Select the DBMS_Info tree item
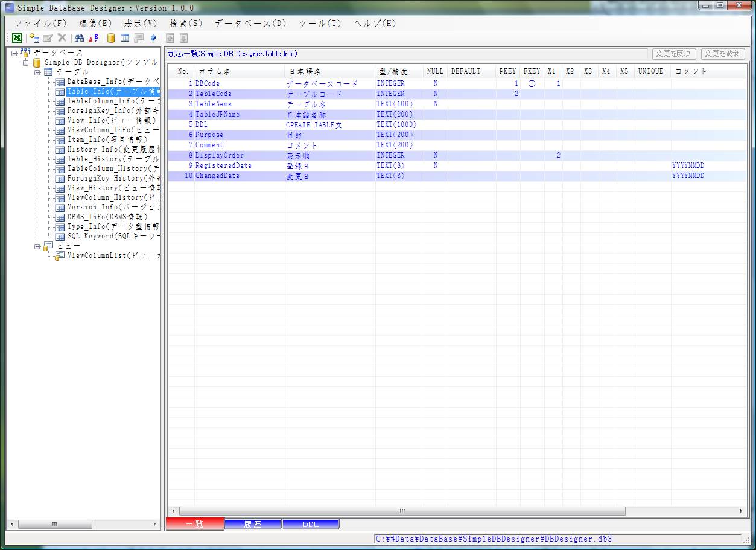The image size is (756, 550). (107, 217)
